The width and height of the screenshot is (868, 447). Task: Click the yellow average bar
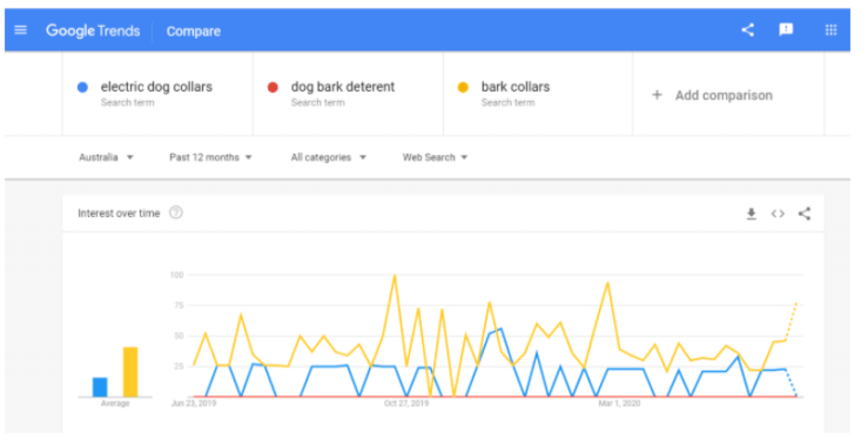tap(131, 372)
